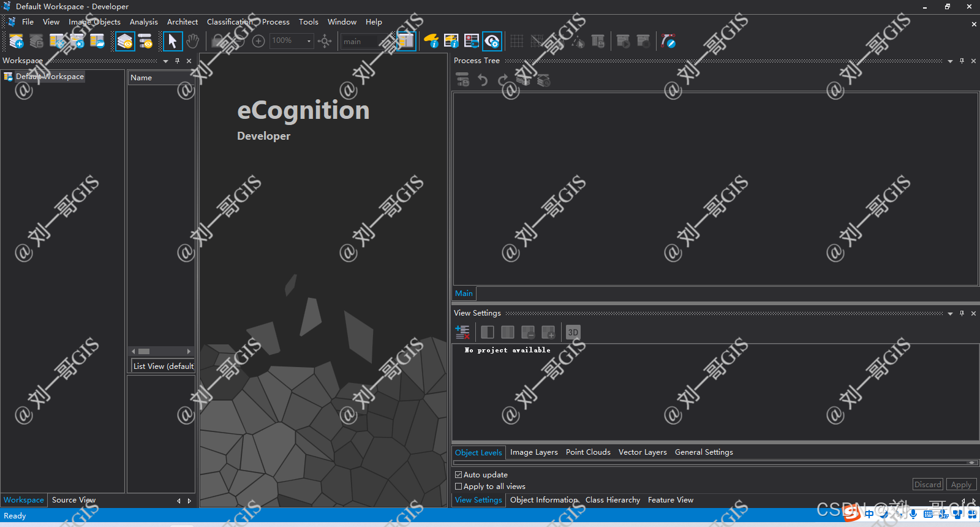Toggle the workspace window toolbar icon
The width and height of the screenshot is (980, 527).
(405, 41)
